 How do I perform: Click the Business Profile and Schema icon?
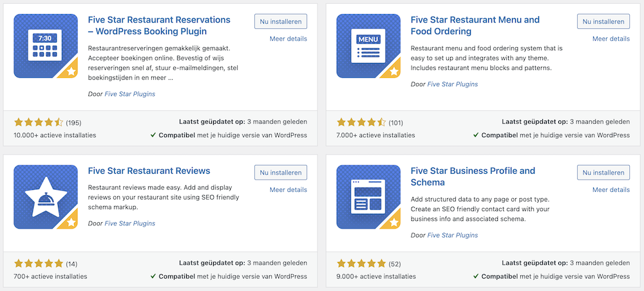(x=368, y=197)
